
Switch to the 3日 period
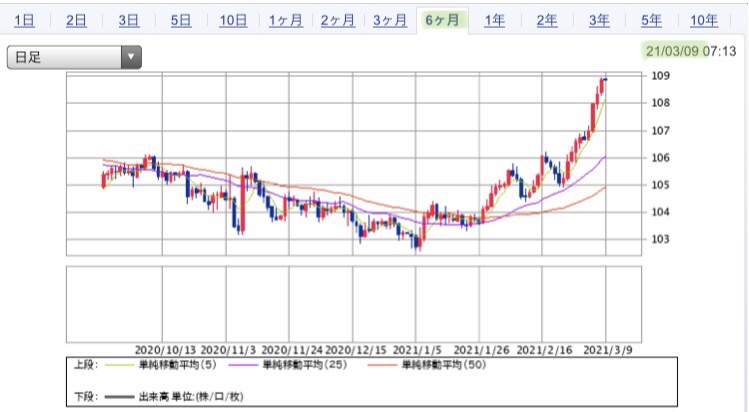point(129,21)
